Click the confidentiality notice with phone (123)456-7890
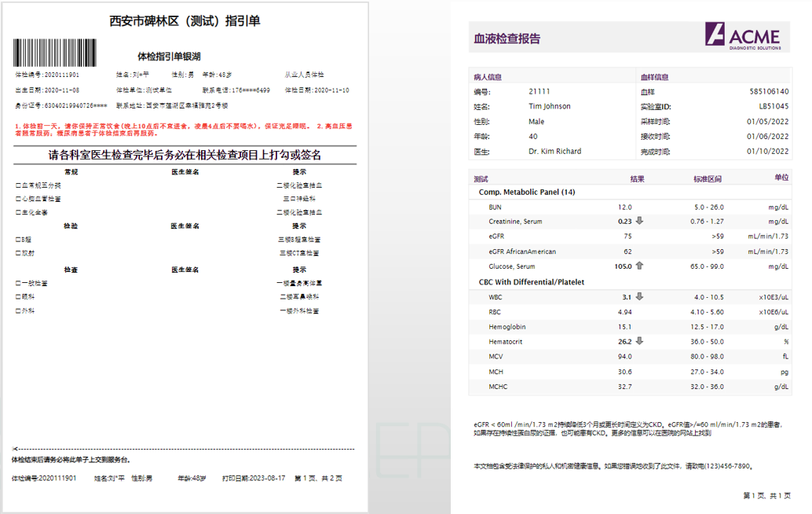This screenshot has width=812, height=514. pyautogui.click(x=613, y=466)
